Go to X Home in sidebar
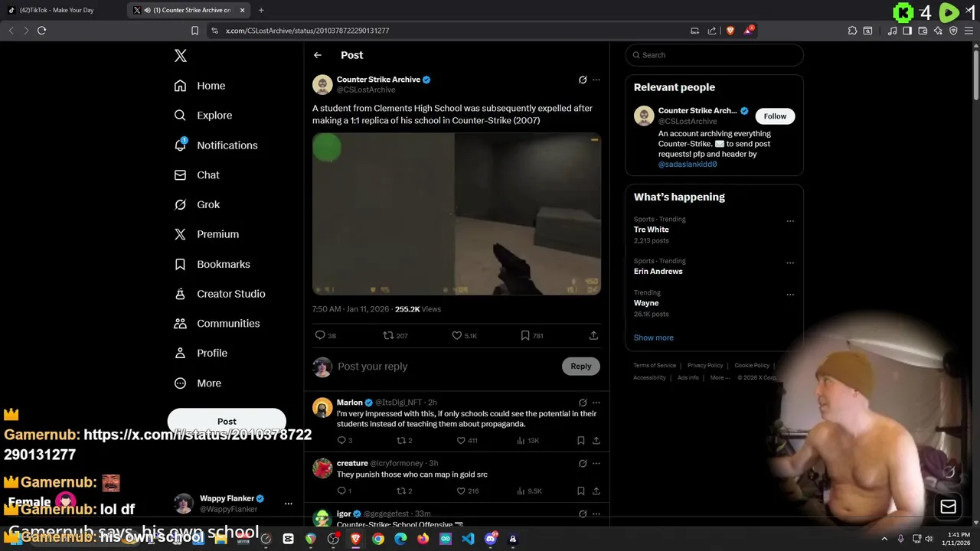The image size is (980, 551). click(200, 86)
